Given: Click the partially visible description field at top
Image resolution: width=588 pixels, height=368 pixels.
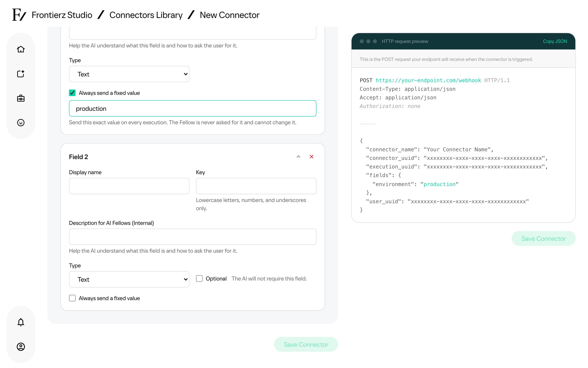Looking at the screenshot, I should pos(193,33).
